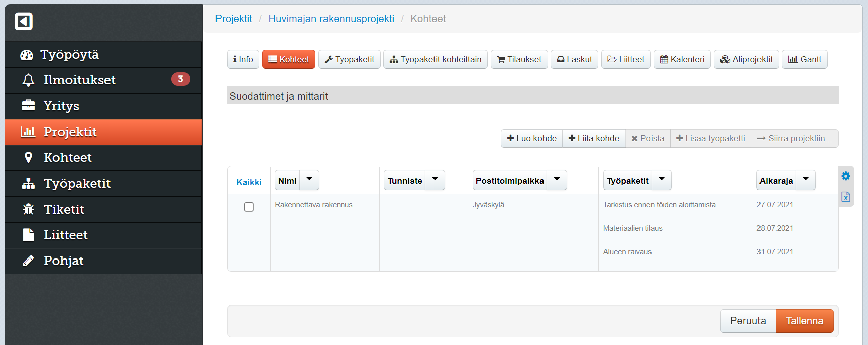Image resolution: width=868 pixels, height=345 pixels.
Task: Switch to the Gantt tab
Action: tap(804, 59)
